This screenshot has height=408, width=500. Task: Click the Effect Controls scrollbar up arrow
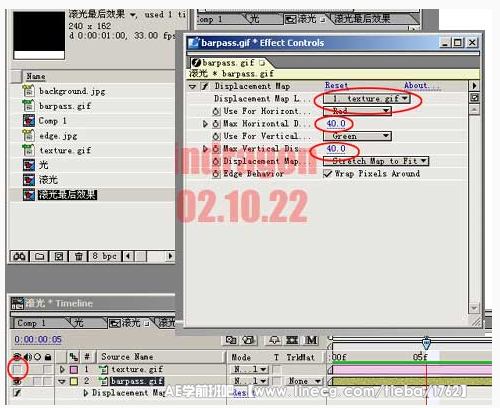(x=474, y=110)
